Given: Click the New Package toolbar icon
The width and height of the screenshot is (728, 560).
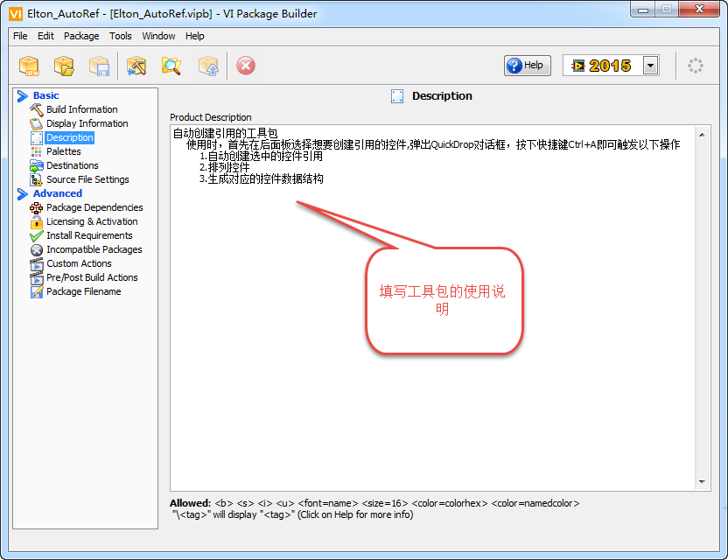Looking at the screenshot, I should tap(29, 66).
